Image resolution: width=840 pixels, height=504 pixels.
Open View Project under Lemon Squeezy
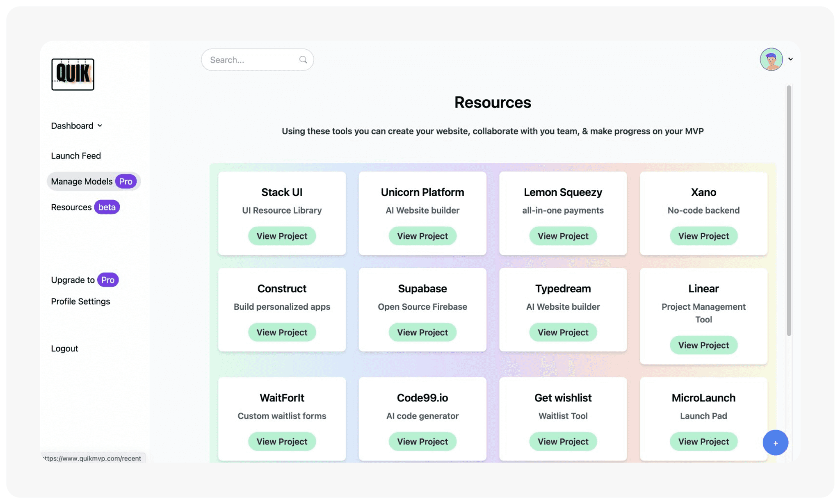click(563, 236)
